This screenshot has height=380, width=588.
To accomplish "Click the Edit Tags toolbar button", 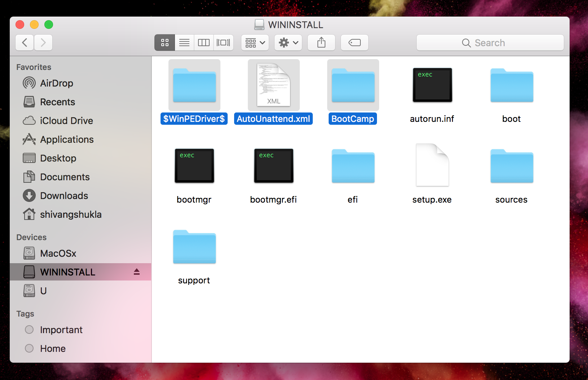I will click(x=355, y=43).
